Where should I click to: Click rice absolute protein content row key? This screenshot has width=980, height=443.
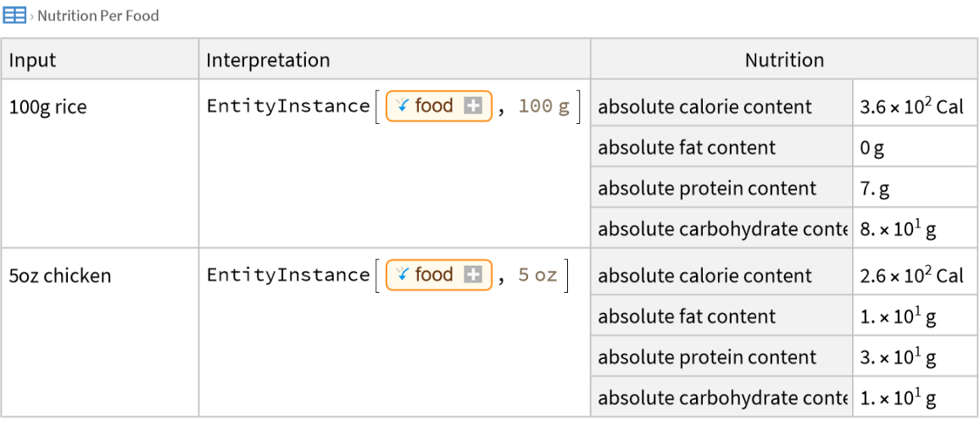[707, 188]
